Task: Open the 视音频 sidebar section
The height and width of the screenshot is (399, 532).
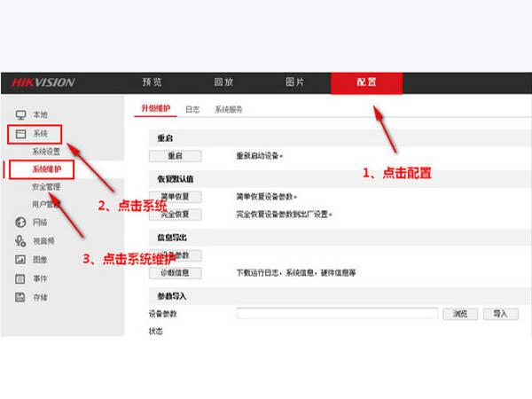Action: click(43, 241)
